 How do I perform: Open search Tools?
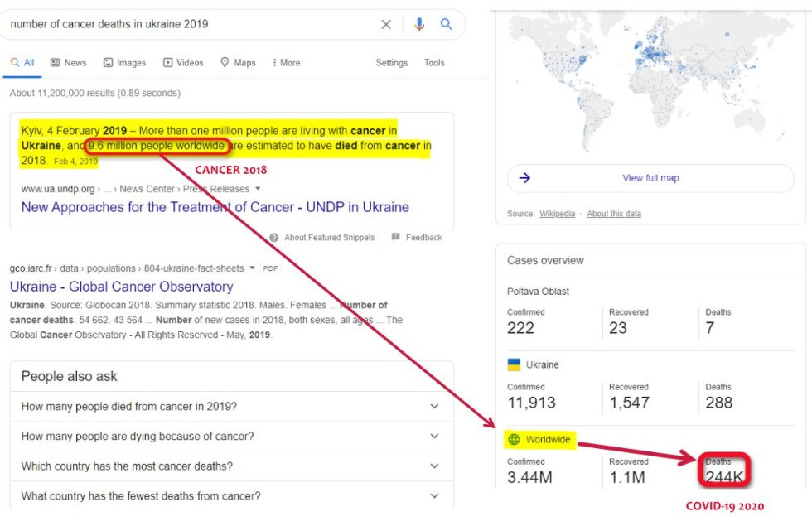434,63
